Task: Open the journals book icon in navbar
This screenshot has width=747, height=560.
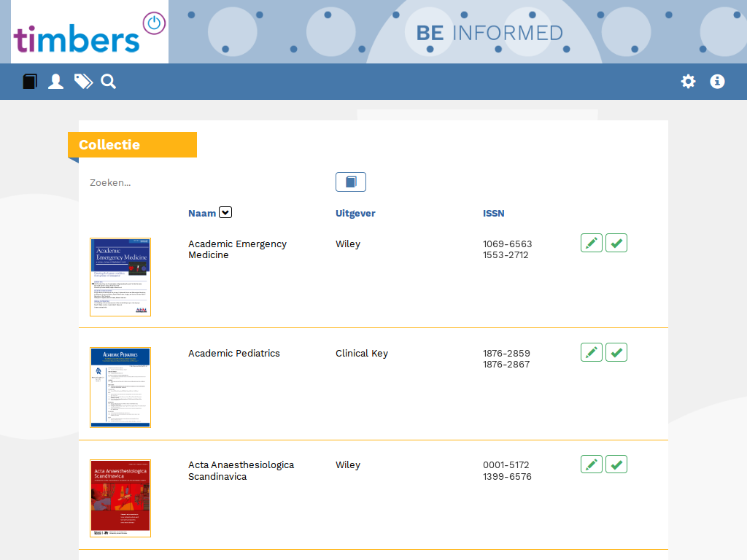Action: point(29,82)
